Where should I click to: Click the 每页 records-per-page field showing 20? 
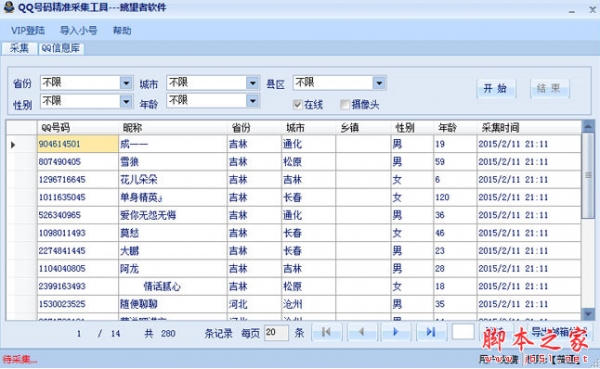(x=276, y=332)
